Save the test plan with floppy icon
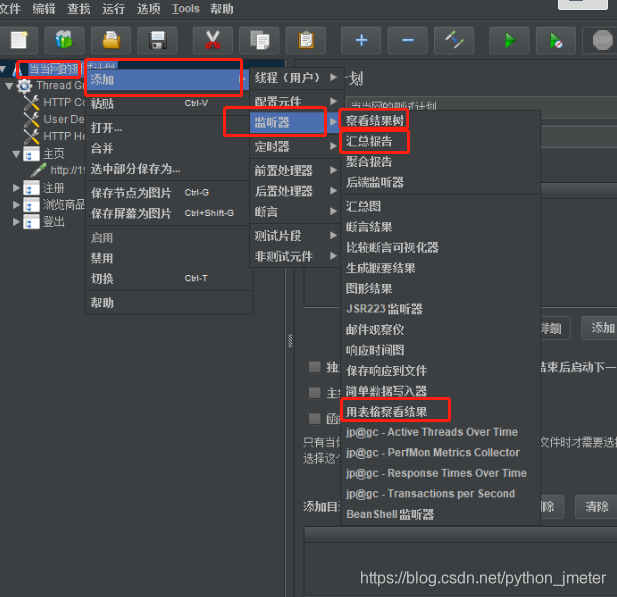Screen dimensions: 617x597 [157, 40]
